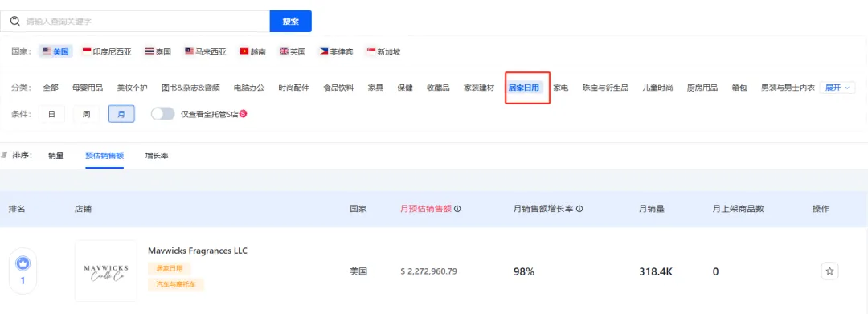Select 保健 category

pos(405,88)
